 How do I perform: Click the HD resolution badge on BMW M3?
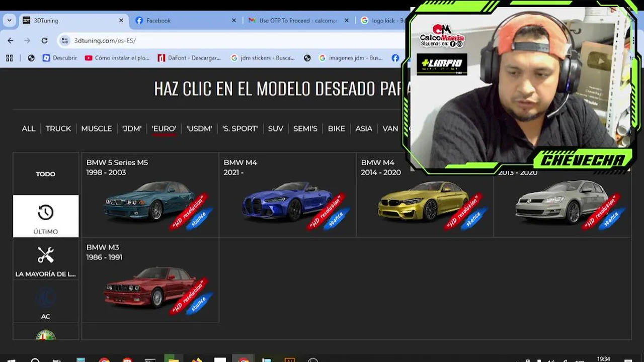188,297
